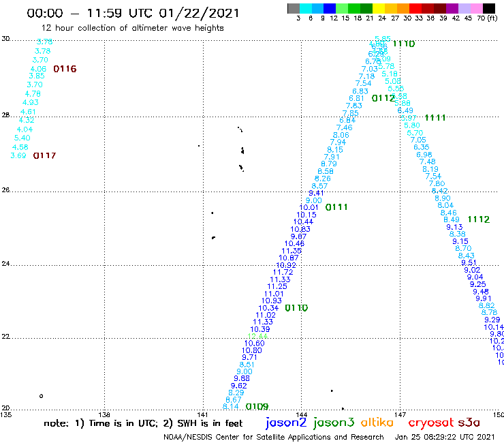Click the 'Jan 25 08:29:22 UTC 2021' timestamp
The height and width of the screenshot is (443, 504).
click(445, 438)
